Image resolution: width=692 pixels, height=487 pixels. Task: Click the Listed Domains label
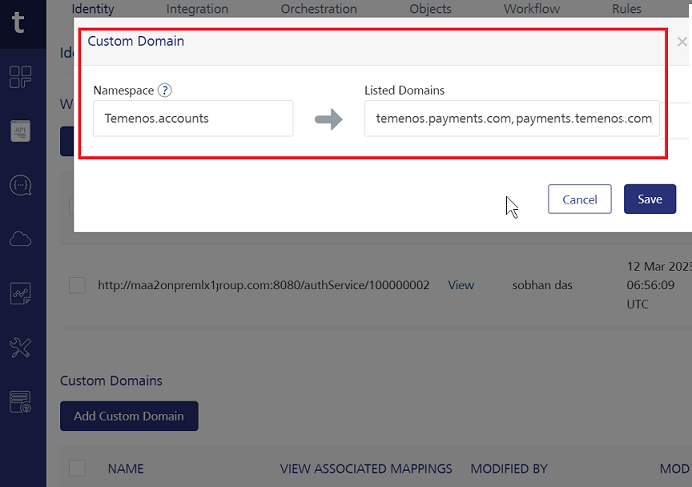404,91
